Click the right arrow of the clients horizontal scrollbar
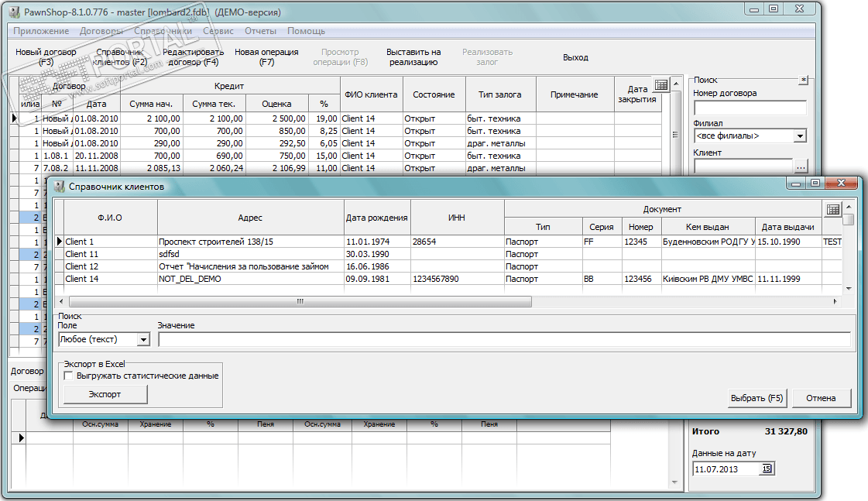Image resolution: width=868 pixels, height=501 pixels. coord(835,302)
